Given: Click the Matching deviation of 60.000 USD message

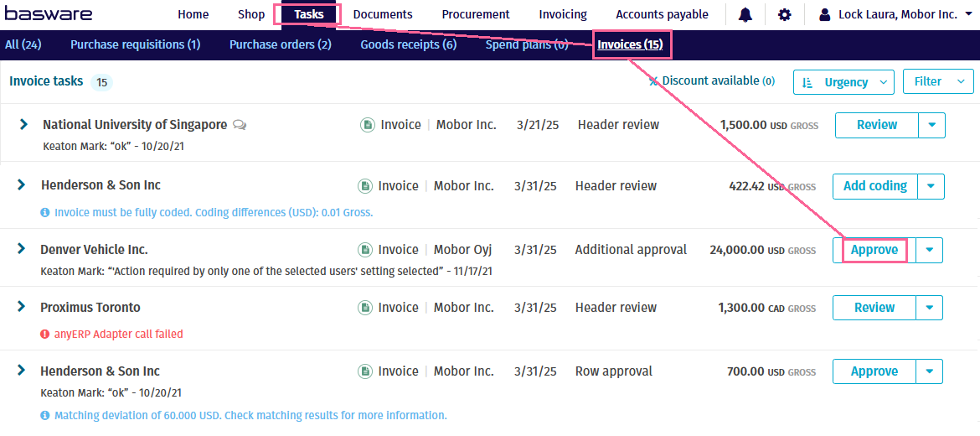Looking at the screenshot, I should [x=250, y=415].
